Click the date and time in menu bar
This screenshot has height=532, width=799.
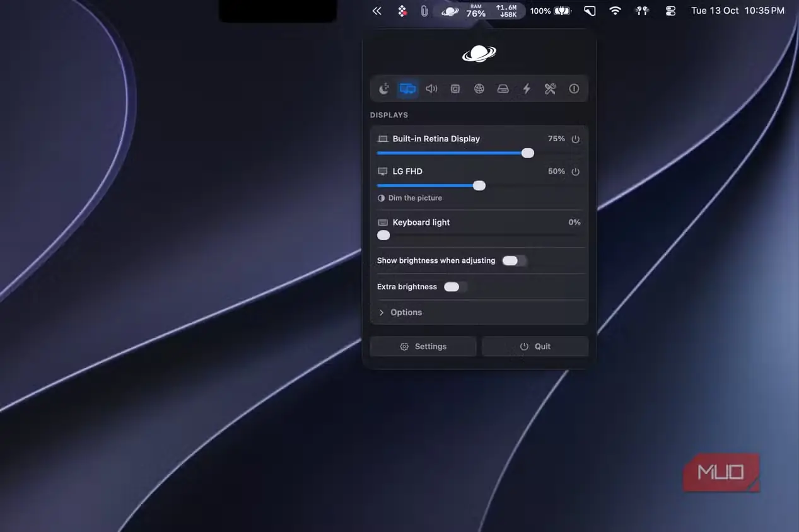coord(738,11)
